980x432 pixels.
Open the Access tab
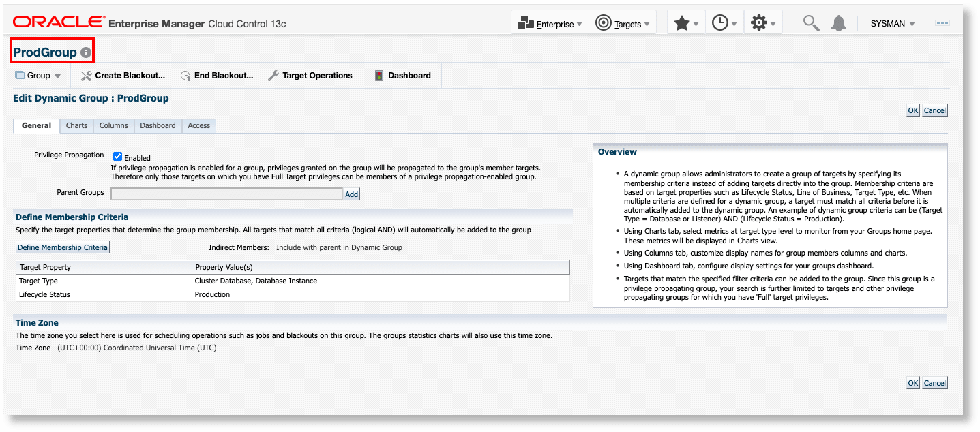coord(198,125)
